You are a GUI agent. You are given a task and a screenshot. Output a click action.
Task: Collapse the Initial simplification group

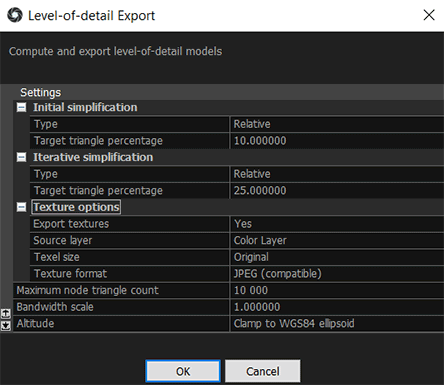click(x=21, y=107)
